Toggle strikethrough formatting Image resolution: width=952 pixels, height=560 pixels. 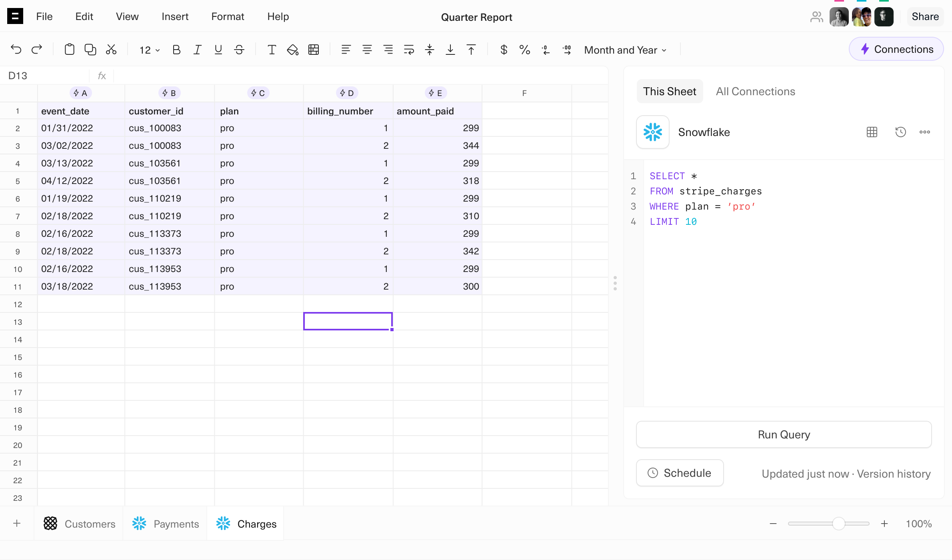(239, 50)
